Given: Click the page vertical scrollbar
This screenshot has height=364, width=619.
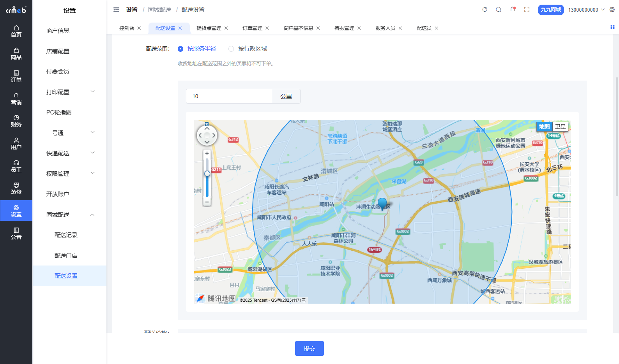Looking at the screenshot, I should pyautogui.click(x=617, y=136).
